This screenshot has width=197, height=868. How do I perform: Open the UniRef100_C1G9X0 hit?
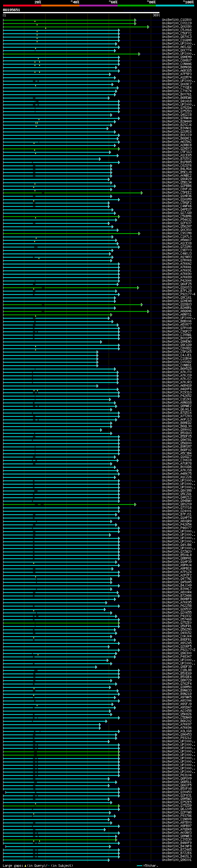pyautogui.click(x=177, y=20)
